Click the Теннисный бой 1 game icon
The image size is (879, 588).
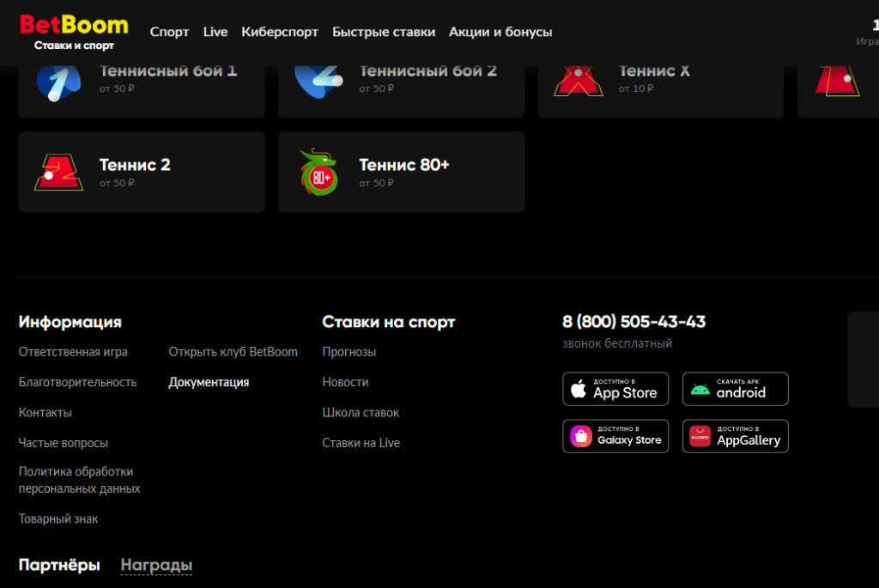pos(58,82)
